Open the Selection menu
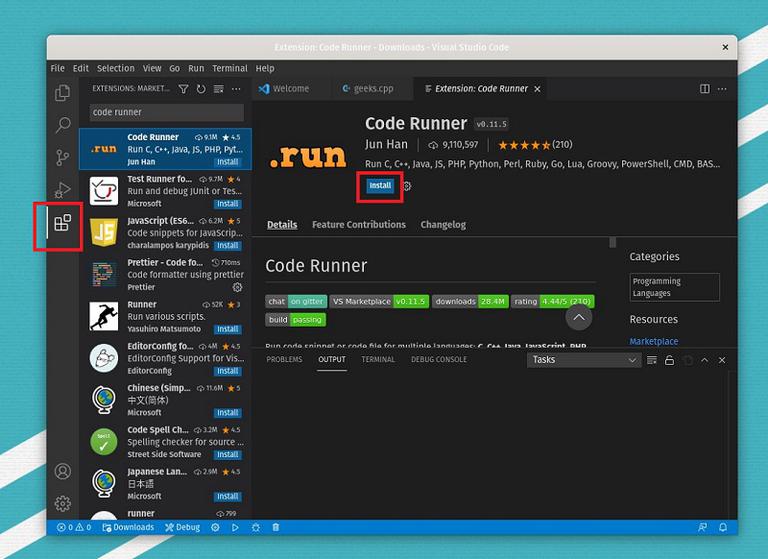The width and height of the screenshot is (768, 559). [116, 68]
